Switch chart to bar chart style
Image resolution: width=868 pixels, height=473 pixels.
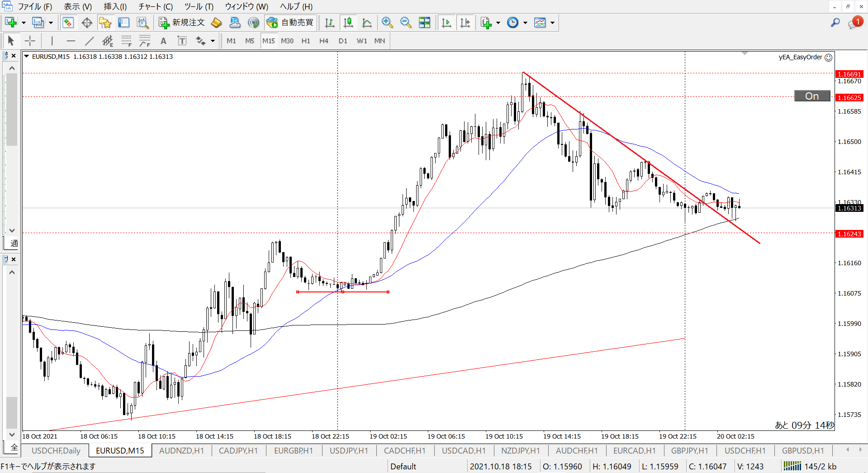click(330, 22)
